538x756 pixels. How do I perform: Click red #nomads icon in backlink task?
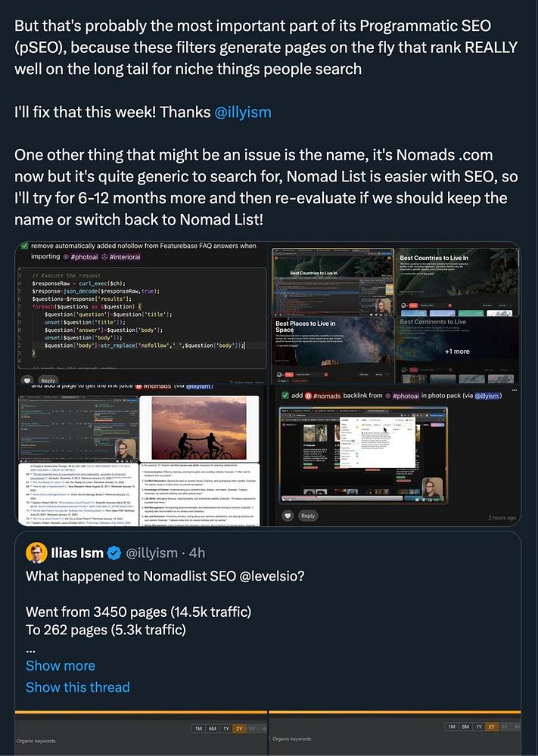coord(308,396)
